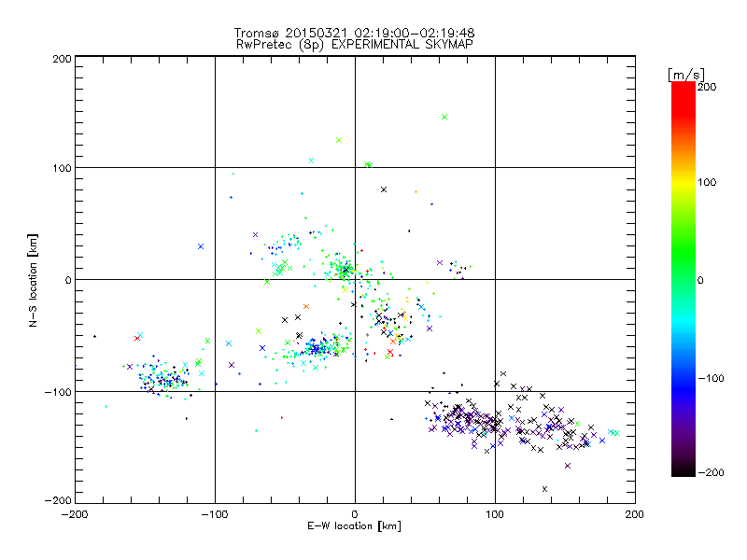Click the black bottom of the velocity colorbar
Viewport: 747px width, 560px height.
pos(684,470)
